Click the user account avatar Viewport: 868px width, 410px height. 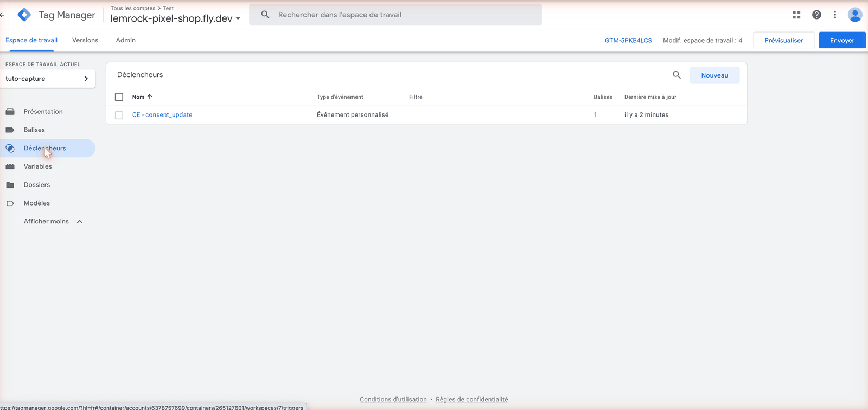(x=855, y=15)
